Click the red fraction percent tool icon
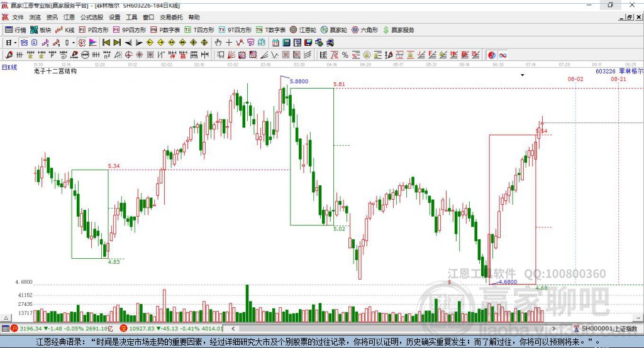 (x=335, y=55)
